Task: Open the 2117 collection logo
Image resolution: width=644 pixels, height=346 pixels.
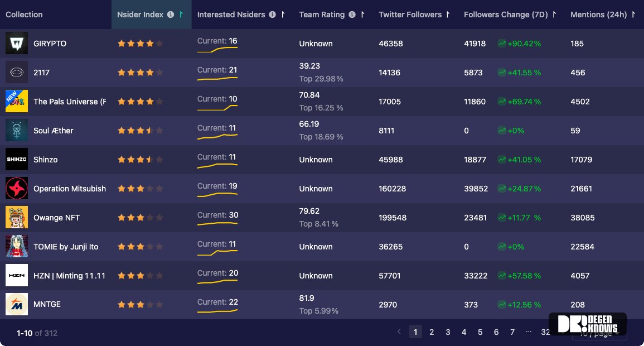Action: (x=16, y=73)
